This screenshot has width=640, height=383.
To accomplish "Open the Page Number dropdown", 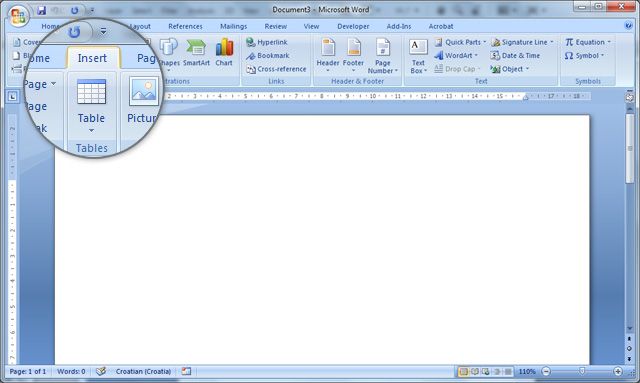I will coord(382,56).
